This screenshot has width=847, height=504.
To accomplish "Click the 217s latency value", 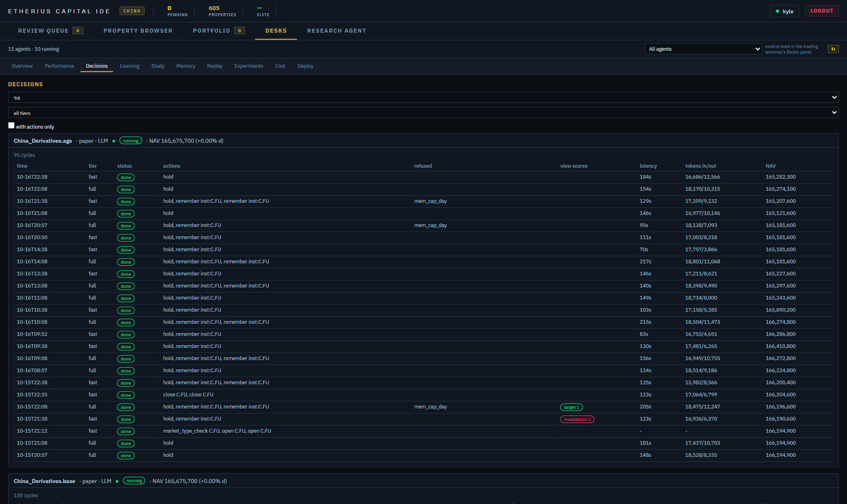I will pyautogui.click(x=645, y=262).
